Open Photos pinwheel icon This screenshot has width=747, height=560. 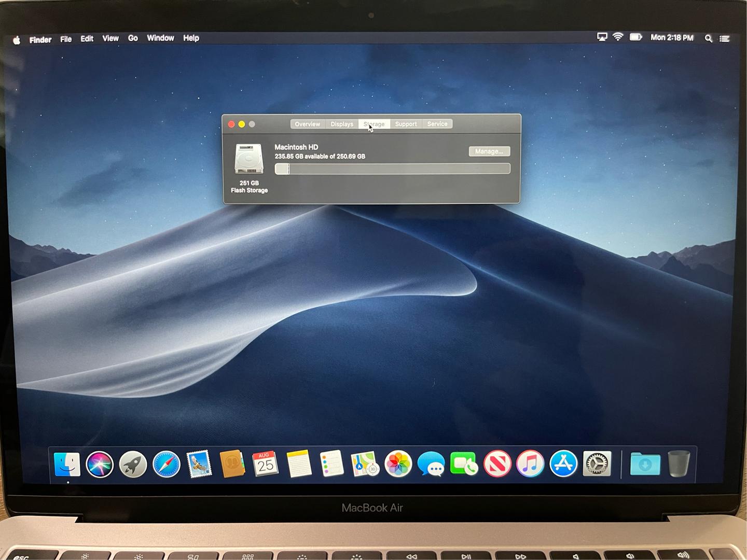click(x=398, y=464)
